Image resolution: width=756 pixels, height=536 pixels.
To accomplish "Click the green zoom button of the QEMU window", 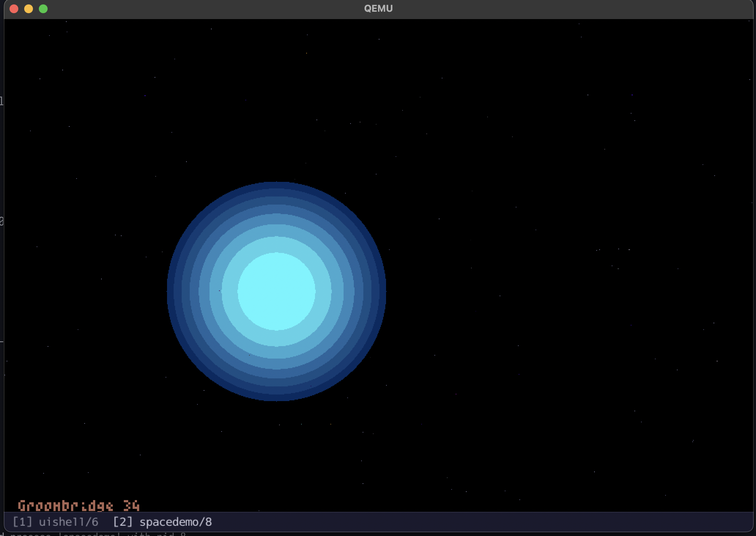I will pos(44,9).
